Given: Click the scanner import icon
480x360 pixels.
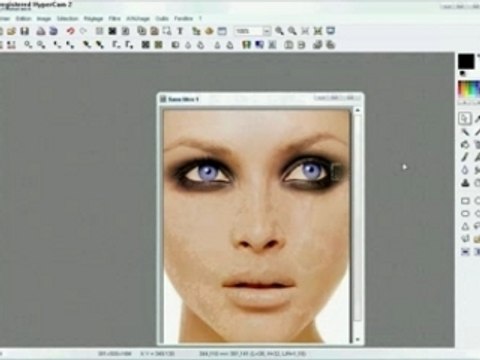Looking at the screenshot, I should click(53, 31).
